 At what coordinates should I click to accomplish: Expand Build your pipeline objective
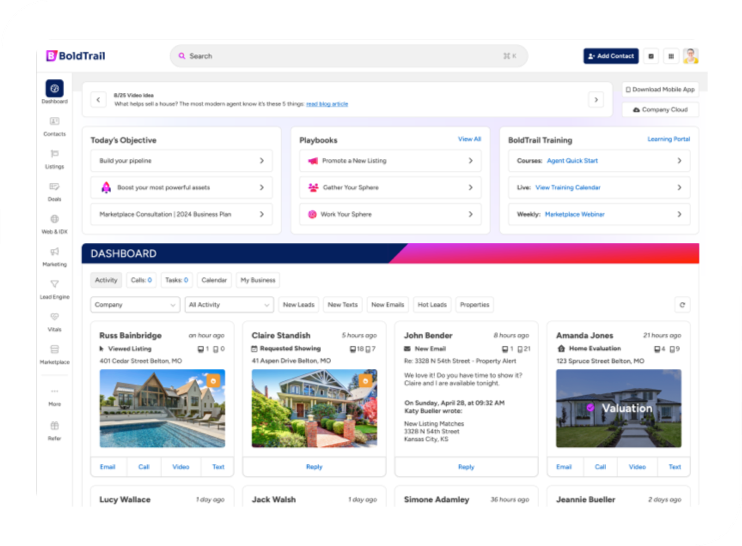(181, 160)
